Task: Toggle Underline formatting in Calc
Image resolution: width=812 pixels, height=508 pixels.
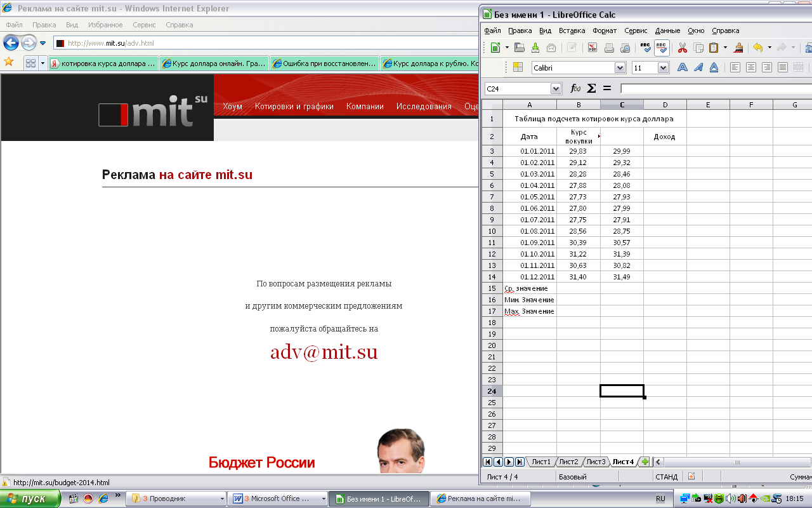Action: pos(714,67)
